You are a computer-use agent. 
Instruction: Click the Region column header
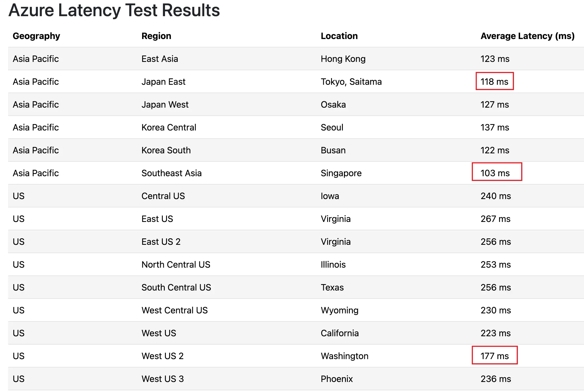click(x=156, y=36)
